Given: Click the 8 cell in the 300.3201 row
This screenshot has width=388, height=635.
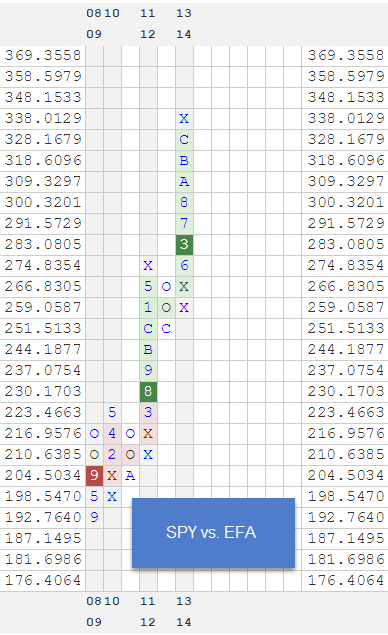Looking at the screenshot, I should (x=184, y=202).
